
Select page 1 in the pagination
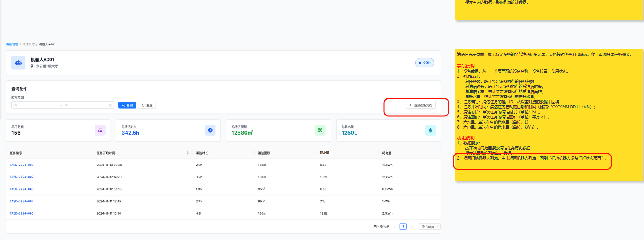403,227
